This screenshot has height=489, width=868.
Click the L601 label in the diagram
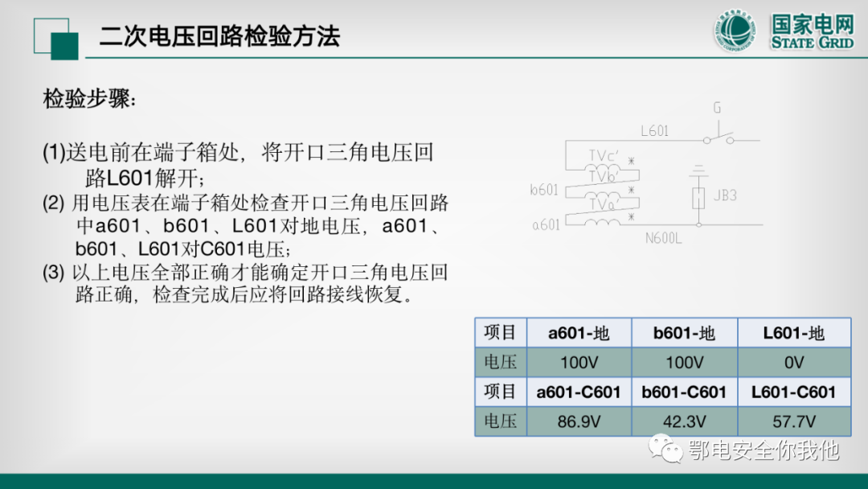[654, 130]
